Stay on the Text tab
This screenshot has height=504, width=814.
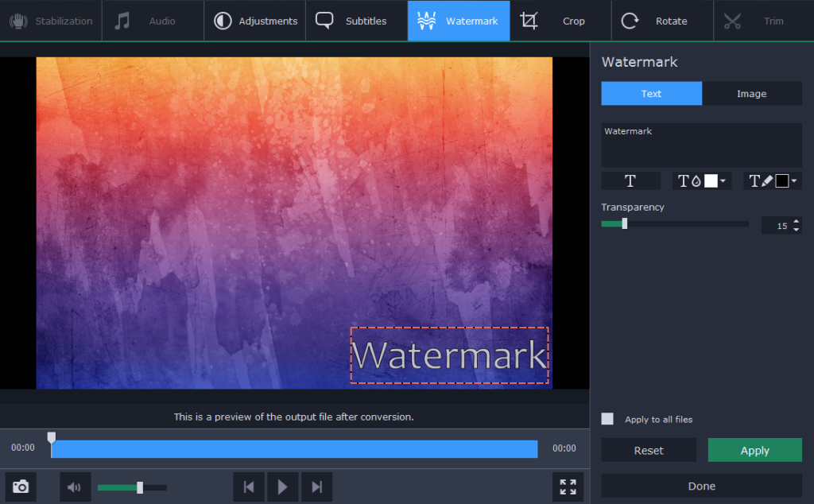651,93
